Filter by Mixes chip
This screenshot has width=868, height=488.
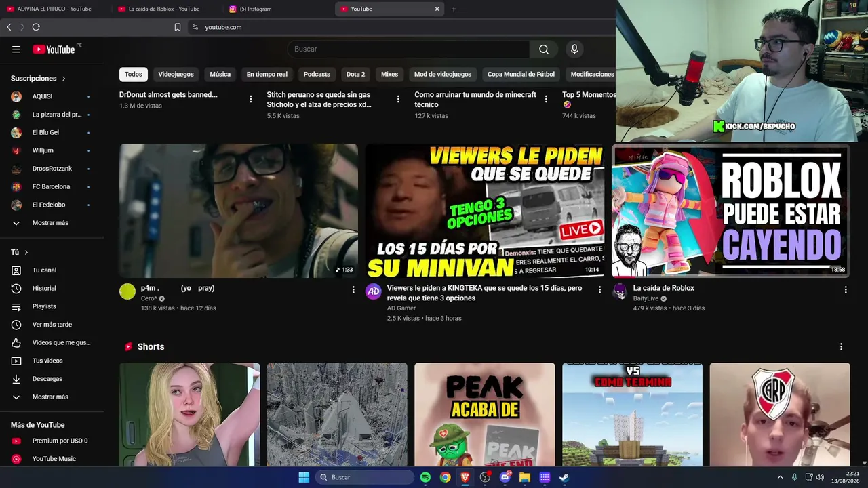tap(390, 75)
